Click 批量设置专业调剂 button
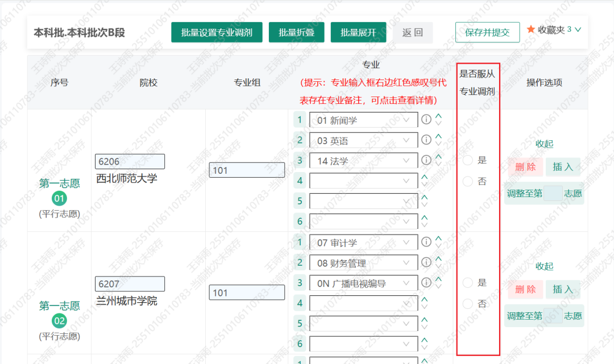Image resolution: width=614 pixels, height=364 pixels. pyautogui.click(x=217, y=32)
